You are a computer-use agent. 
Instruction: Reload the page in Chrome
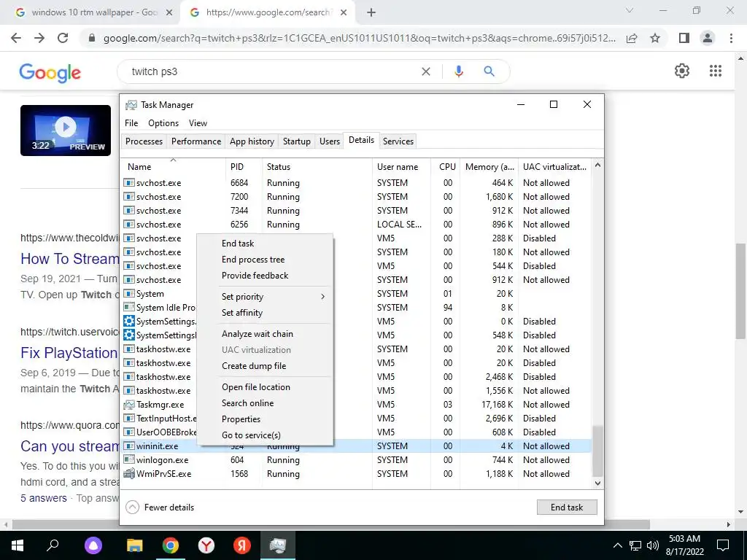(x=63, y=38)
